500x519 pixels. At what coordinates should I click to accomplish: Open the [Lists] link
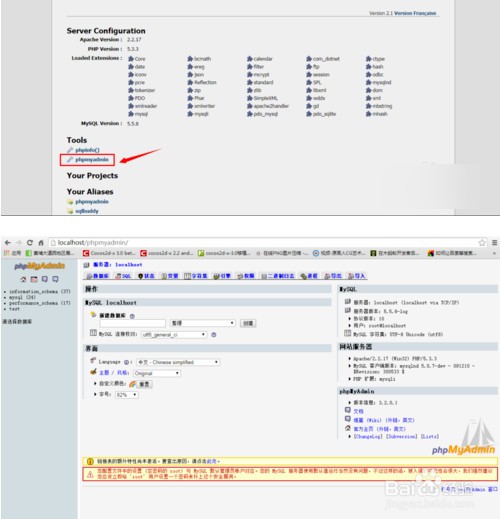coord(430,436)
